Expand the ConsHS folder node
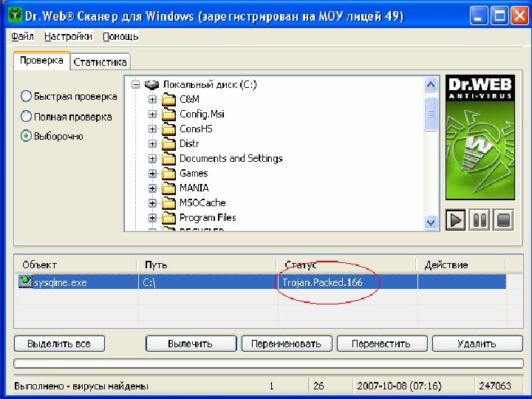The width and height of the screenshot is (532, 399). pos(152,129)
